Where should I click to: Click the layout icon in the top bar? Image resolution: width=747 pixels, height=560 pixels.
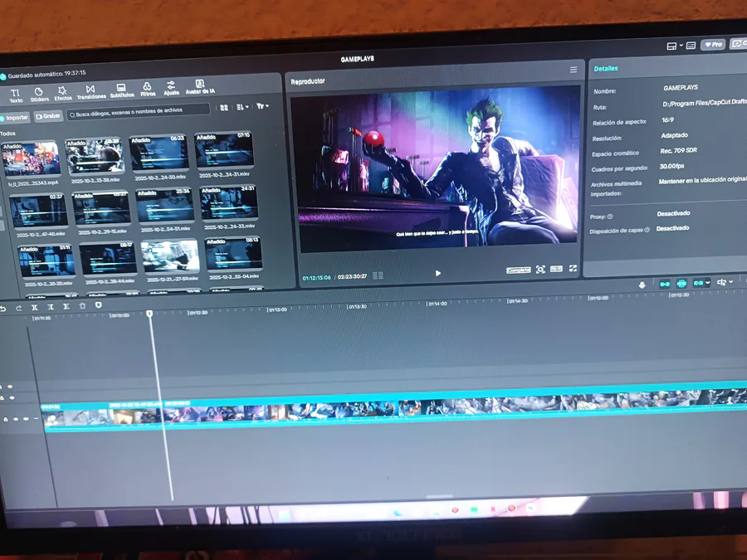click(671, 46)
